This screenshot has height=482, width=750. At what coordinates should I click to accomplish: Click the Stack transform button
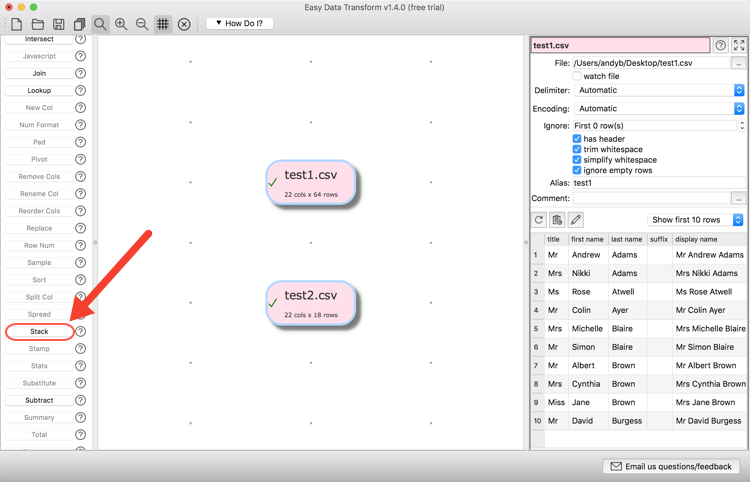click(39, 331)
